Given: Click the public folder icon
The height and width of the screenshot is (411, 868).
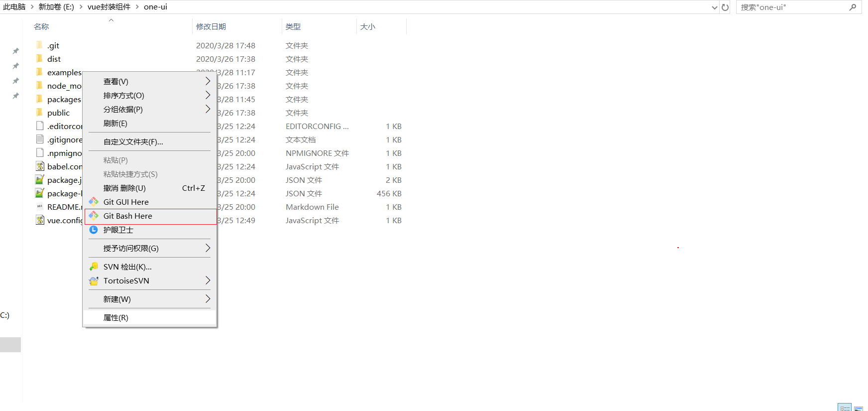Looking at the screenshot, I should (39, 112).
